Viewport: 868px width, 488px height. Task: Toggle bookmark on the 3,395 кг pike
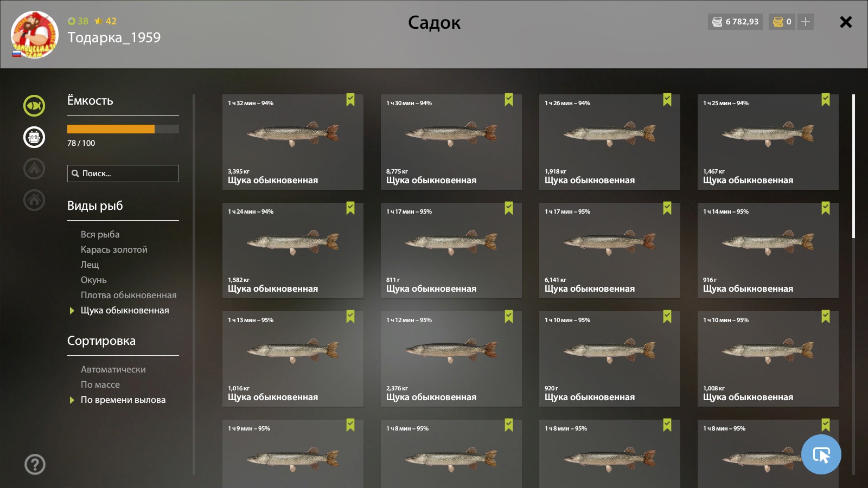click(x=350, y=100)
